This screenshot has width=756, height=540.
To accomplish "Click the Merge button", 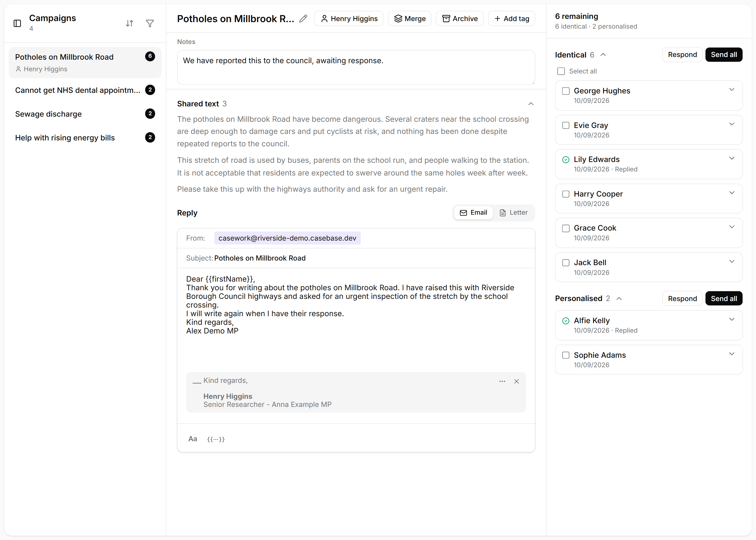I will click(410, 19).
